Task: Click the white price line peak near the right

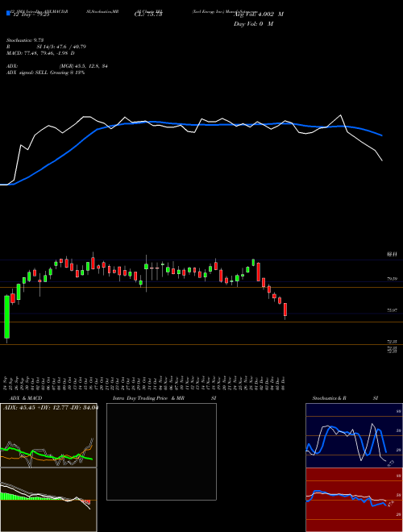Action: 341,115
